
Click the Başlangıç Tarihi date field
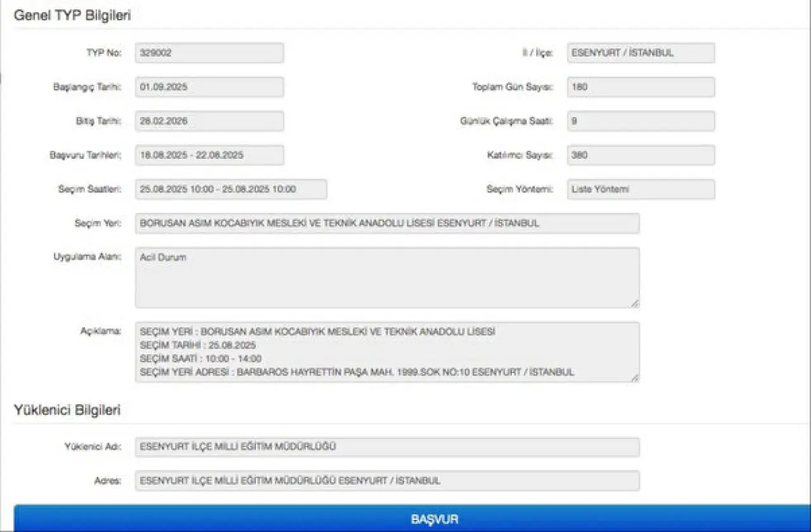[209, 87]
